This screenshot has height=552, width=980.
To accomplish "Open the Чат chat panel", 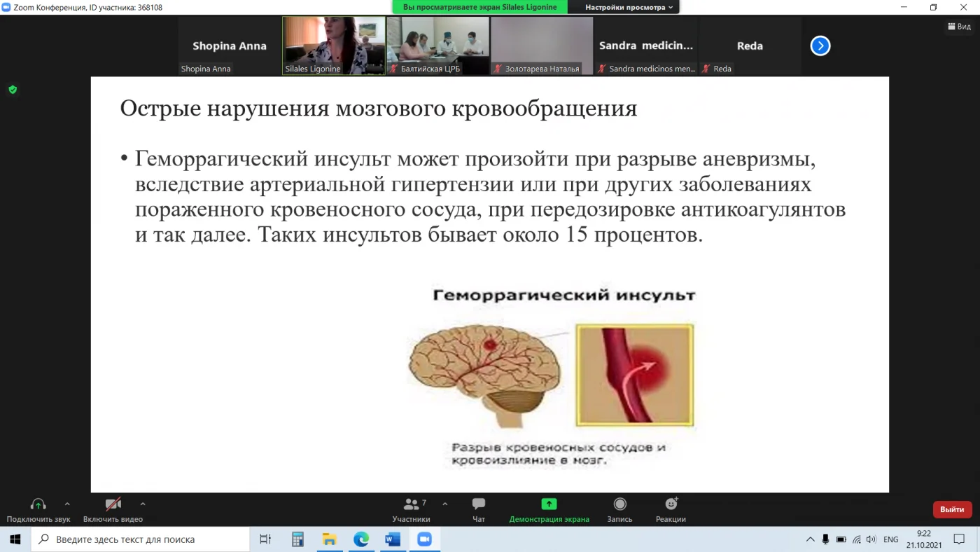I will [x=479, y=509].
